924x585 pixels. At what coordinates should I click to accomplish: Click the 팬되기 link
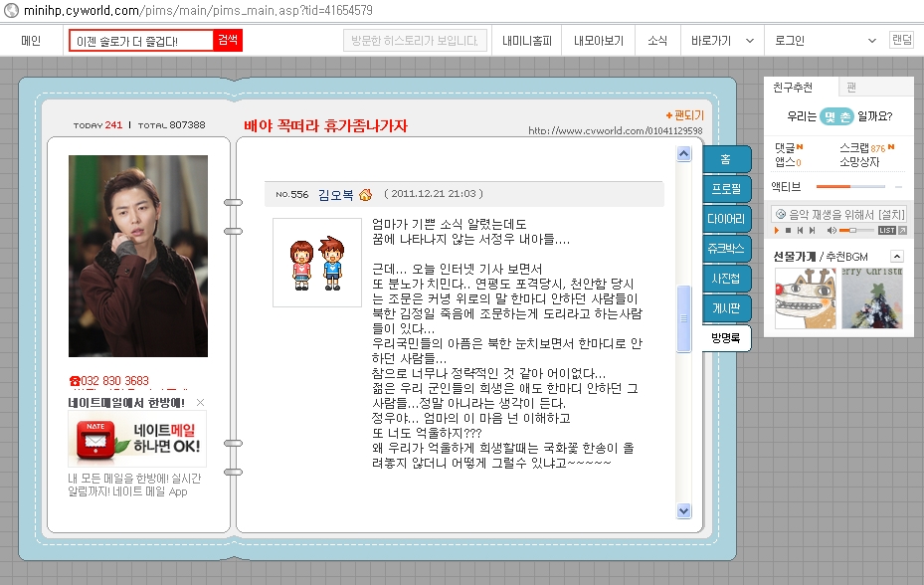click(684, 115)
